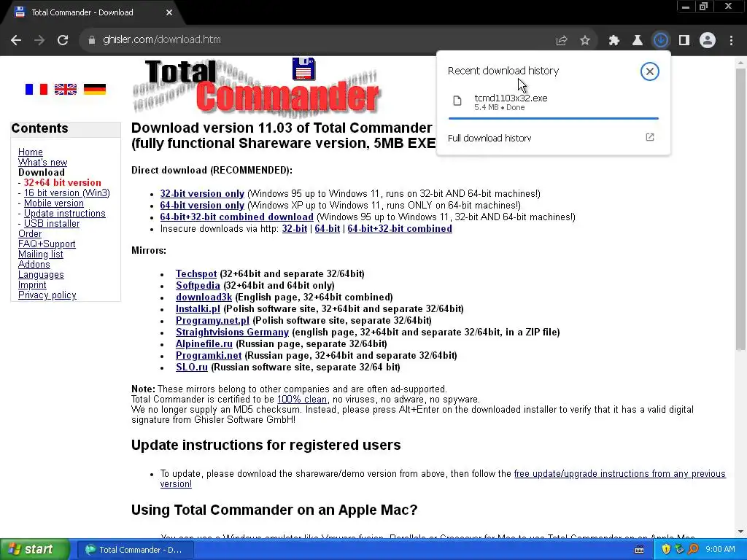Screen dimensions: 747x560
Task: Click the share page icon in address bar
Action: pyautogui.click(x=562, y=41)
